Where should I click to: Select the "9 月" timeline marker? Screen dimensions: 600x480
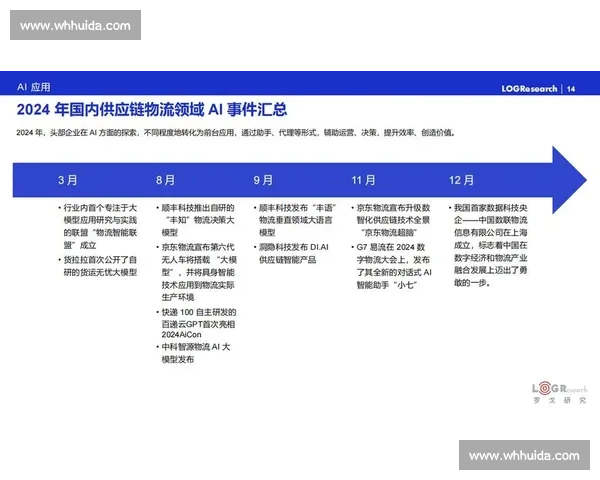263,180
